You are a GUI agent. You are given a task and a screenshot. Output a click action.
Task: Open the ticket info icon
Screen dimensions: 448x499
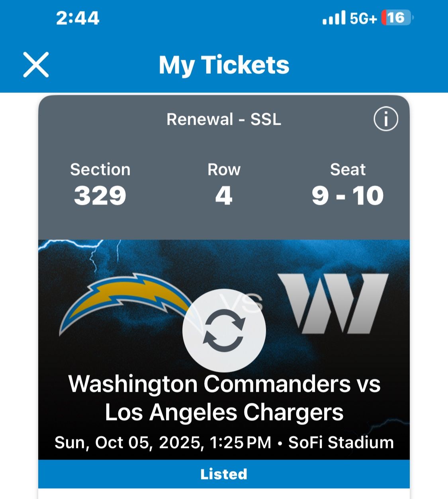coord(385,119)
